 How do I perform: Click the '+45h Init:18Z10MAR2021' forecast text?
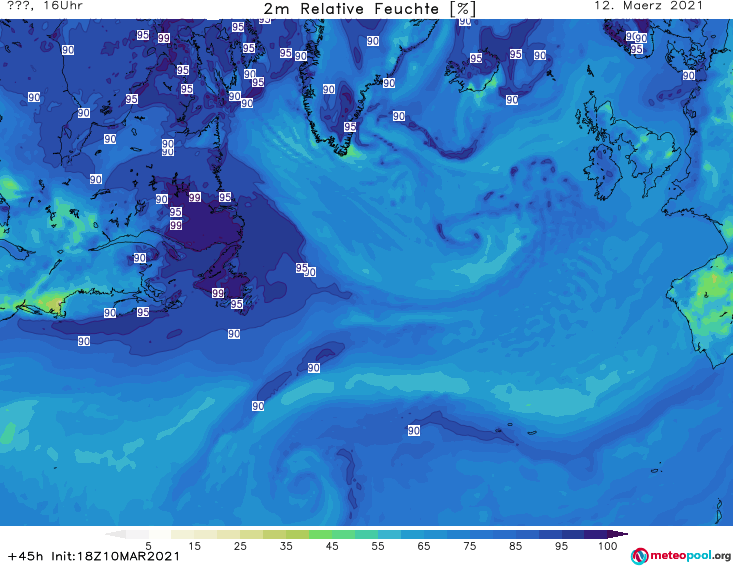[x=94, y=556]
